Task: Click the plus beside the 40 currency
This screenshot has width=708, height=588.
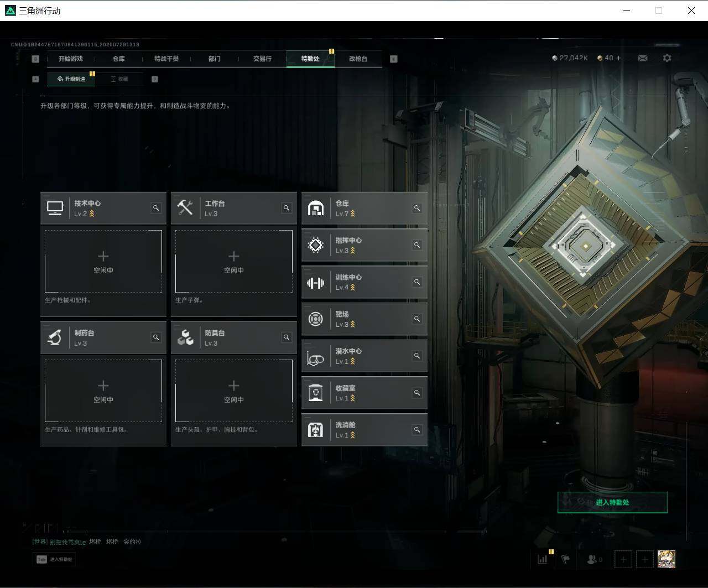Action: pos(618,58)
